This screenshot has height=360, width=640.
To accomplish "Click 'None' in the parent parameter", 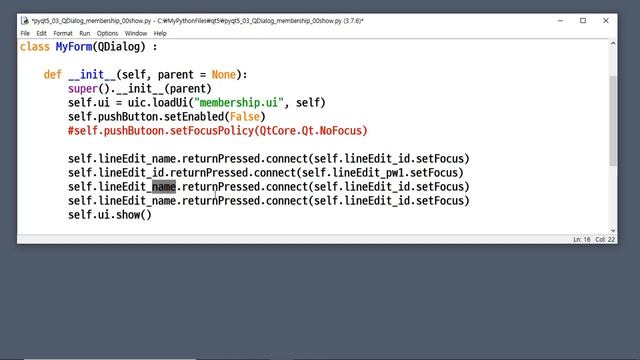I will pos(224,75).
